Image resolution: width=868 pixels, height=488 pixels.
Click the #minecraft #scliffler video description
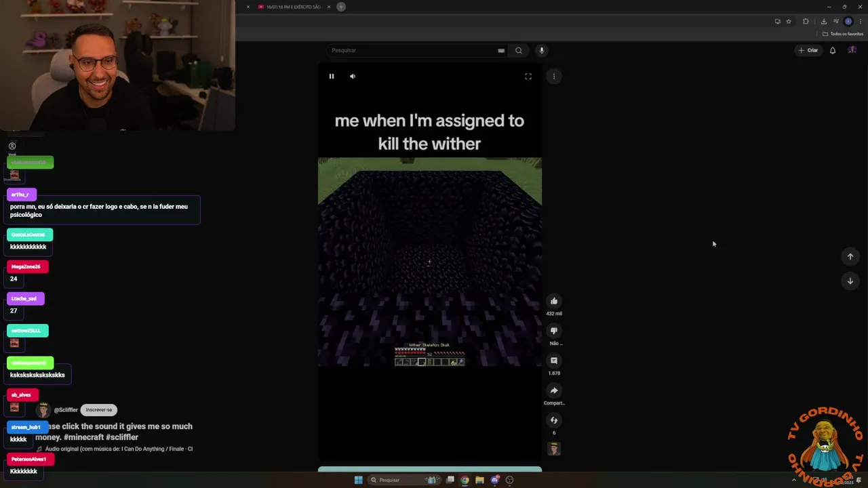click(x=114, y=432)
